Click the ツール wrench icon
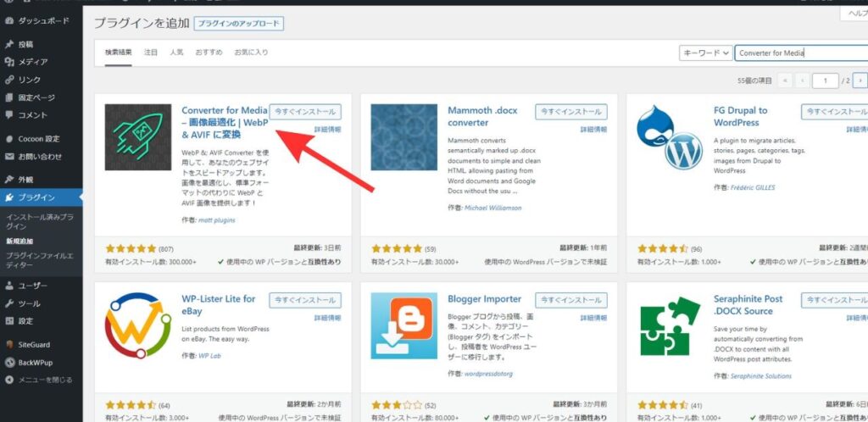The height and width of the screenshot is (422, 868). pyautogui.click(x=8, y=303)
